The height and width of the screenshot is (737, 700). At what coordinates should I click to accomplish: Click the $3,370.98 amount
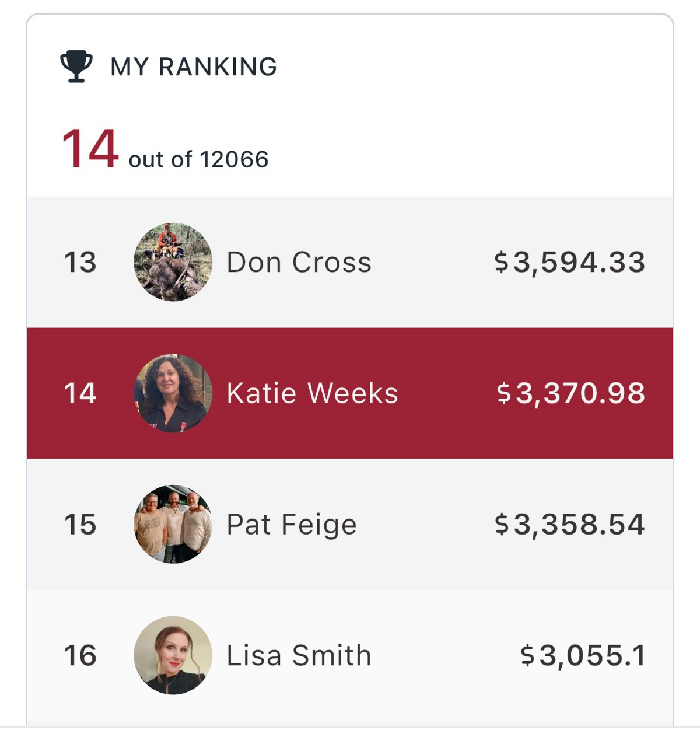pyautogui.click(x=570, y=393)
